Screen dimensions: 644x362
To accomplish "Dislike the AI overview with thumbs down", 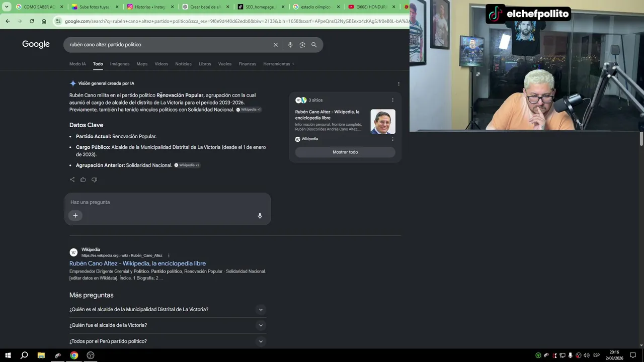I will [x=94, y=179].
